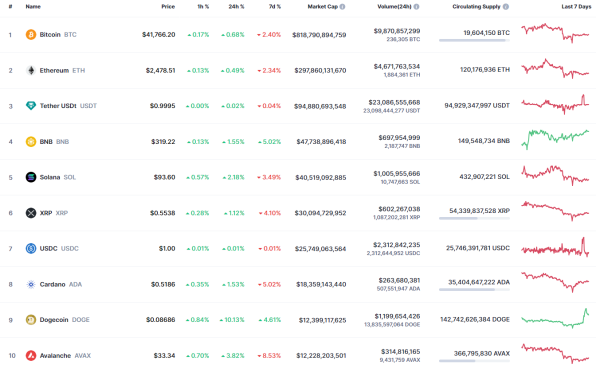600x368 pixels.
Task: Click the Bitcoin coin logo
Action: click(31, 35)
